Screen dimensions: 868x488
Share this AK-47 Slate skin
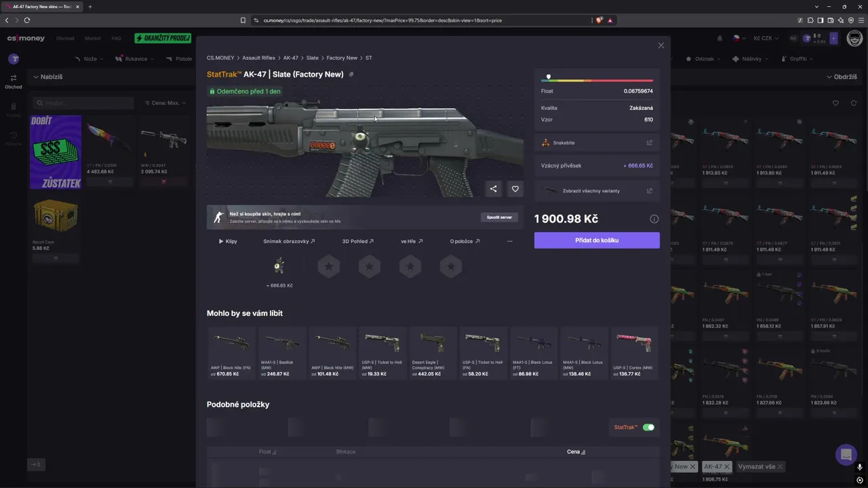click(494, 189)
